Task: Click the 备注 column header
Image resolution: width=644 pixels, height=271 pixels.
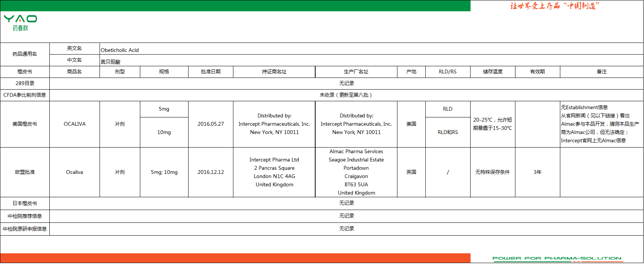Action: tap(602, 72)
